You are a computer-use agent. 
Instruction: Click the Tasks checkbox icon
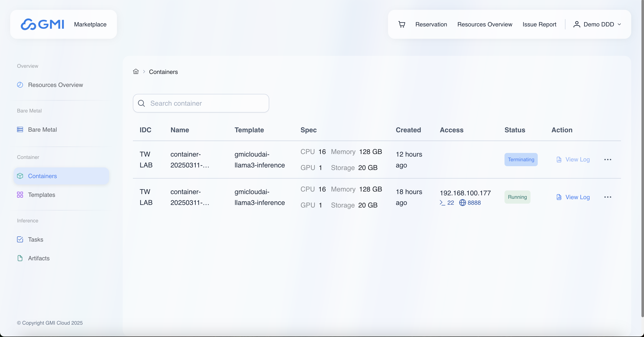tap(20, 239)
